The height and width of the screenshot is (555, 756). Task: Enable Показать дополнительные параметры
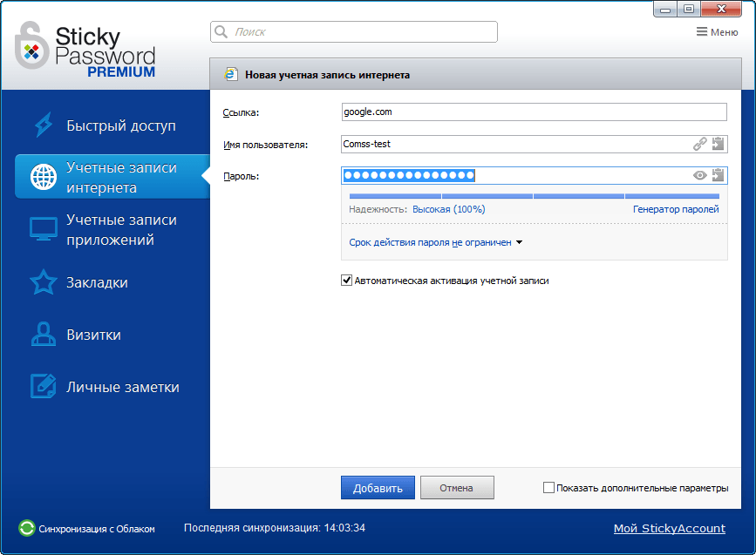548,488
